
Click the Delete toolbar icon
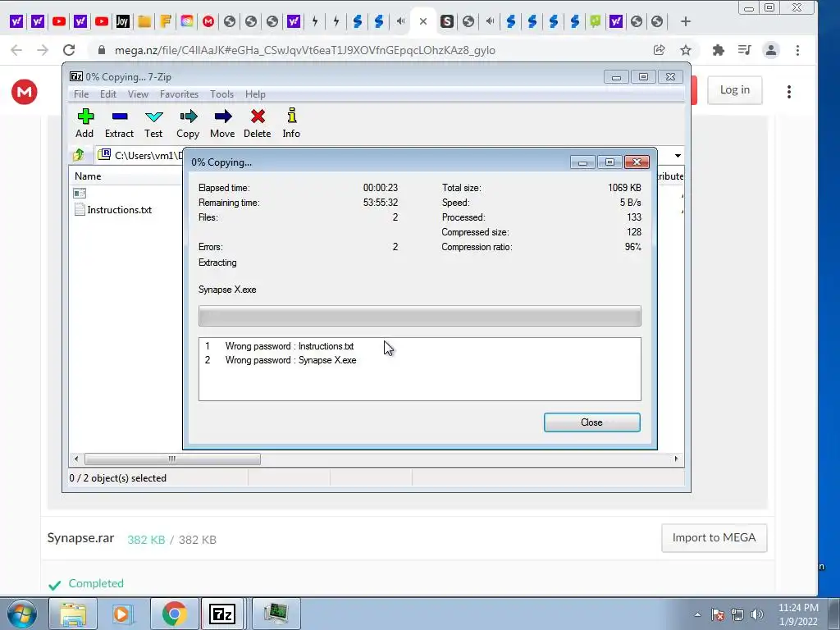(257, 123)
